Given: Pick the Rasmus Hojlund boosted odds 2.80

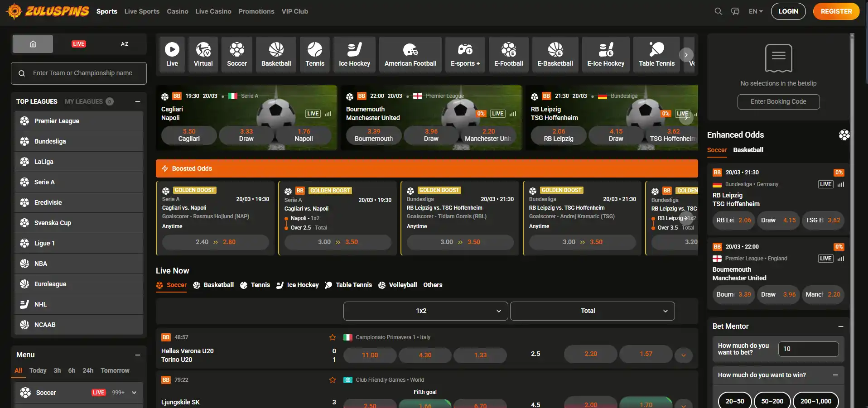Looking at the screenshot, I should 216,242.
